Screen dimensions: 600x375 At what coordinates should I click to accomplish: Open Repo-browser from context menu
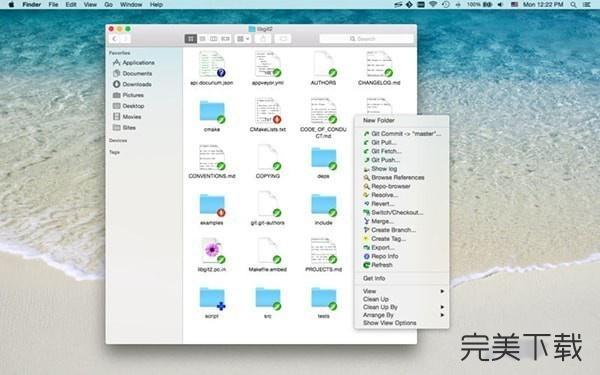[x=402, y=186]
